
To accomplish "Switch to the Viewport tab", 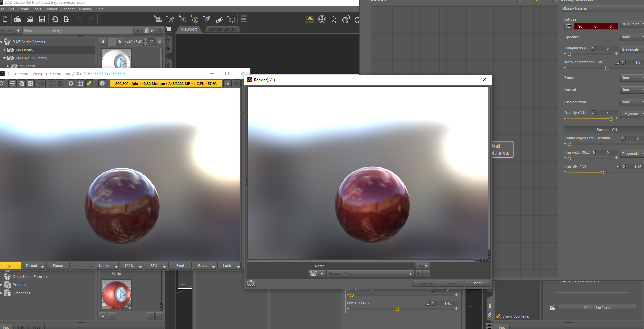I will (189, 29).
